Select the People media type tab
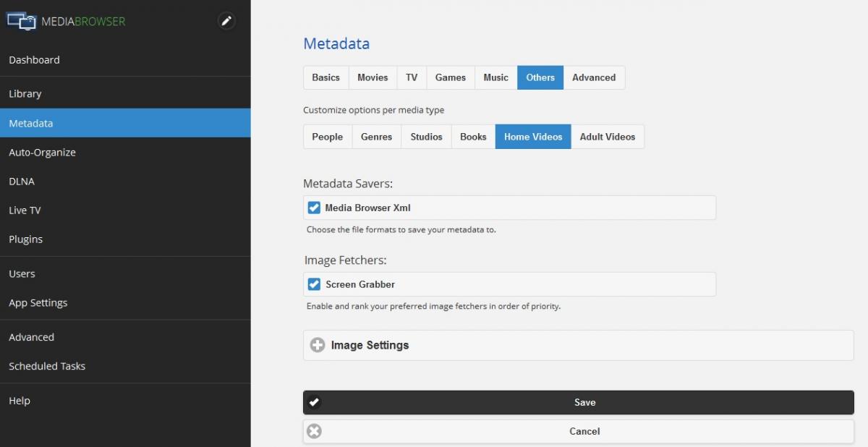 click(x=327, y=137)
